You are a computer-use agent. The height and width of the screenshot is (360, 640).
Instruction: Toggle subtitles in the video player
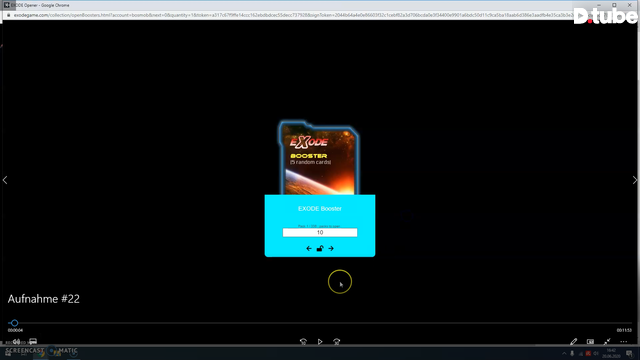coord(33,341)
